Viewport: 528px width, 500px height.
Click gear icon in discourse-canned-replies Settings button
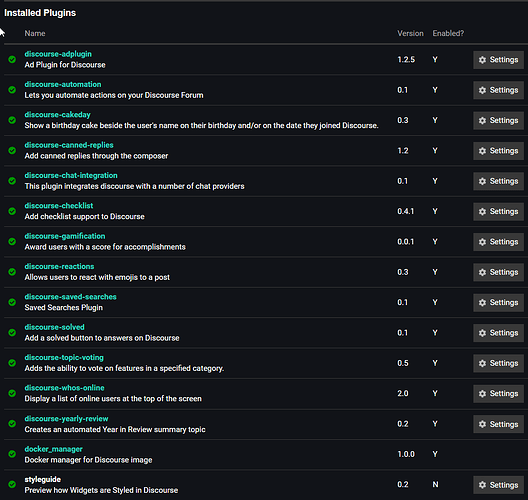point(482,151)
